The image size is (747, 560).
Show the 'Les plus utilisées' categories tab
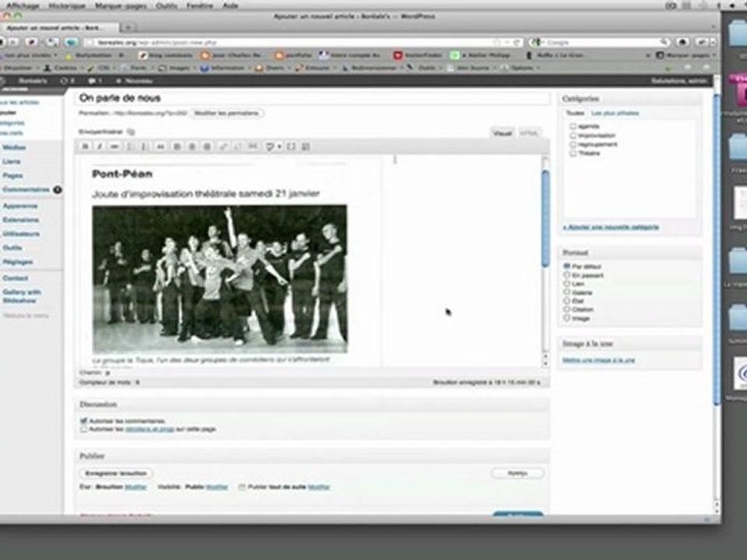[615, 113]
